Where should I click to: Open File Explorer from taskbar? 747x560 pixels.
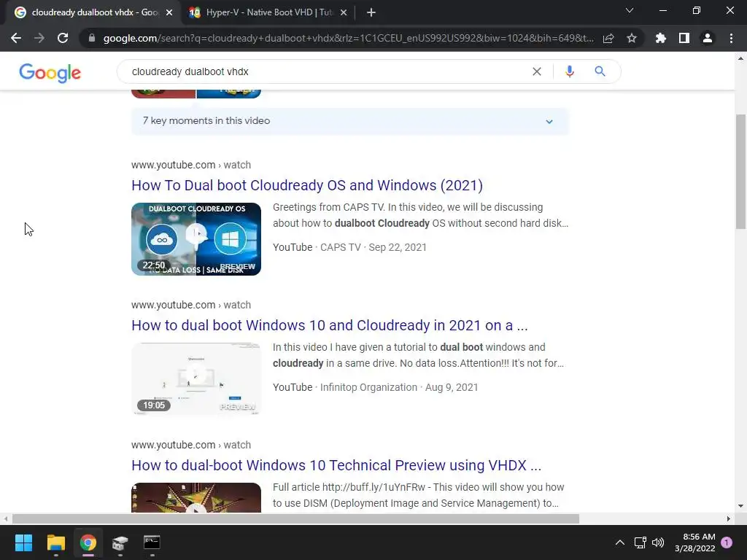coord(55,542)
